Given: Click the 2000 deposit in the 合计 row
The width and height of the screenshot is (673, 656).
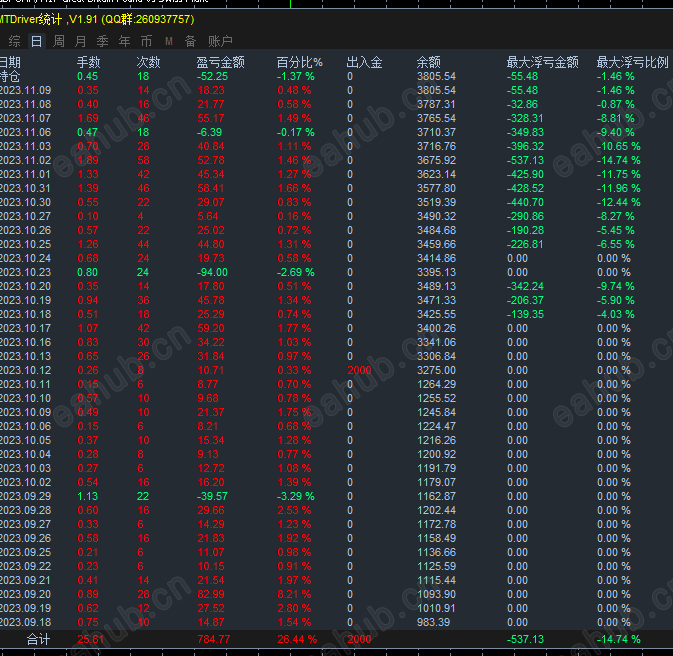Looking at the screenshot, I should click(x=359, y=639).
